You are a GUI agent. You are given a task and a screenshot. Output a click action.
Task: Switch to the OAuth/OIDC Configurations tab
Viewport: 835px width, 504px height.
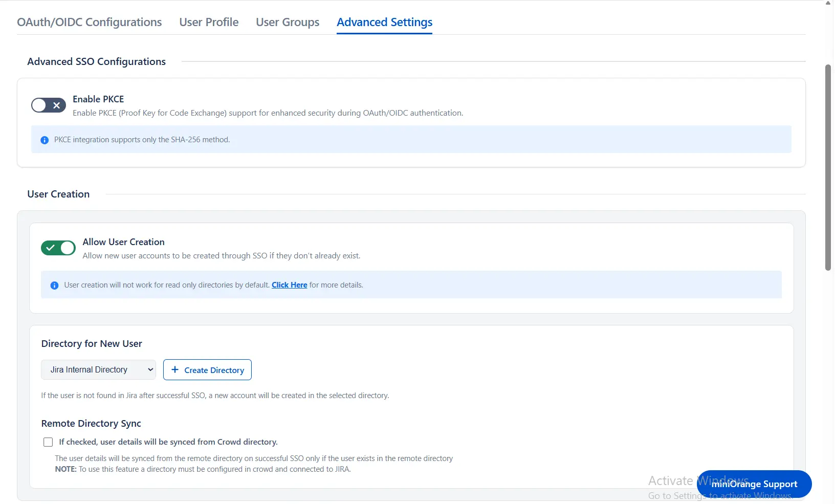coord(90,22)
